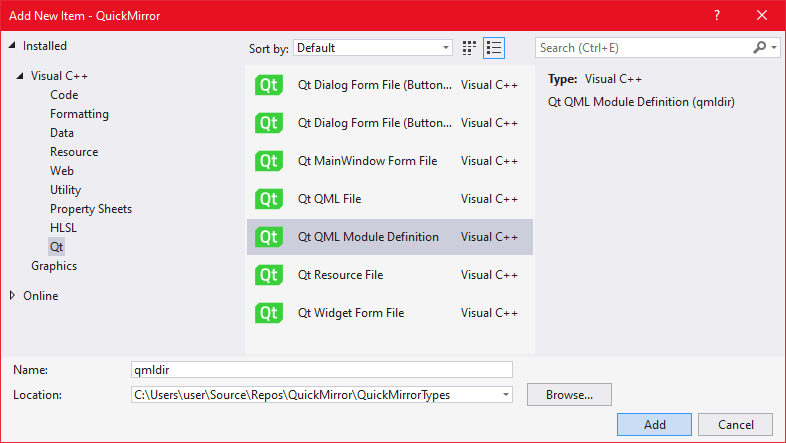Choose the HLSL category

click(x=63, y=228)
